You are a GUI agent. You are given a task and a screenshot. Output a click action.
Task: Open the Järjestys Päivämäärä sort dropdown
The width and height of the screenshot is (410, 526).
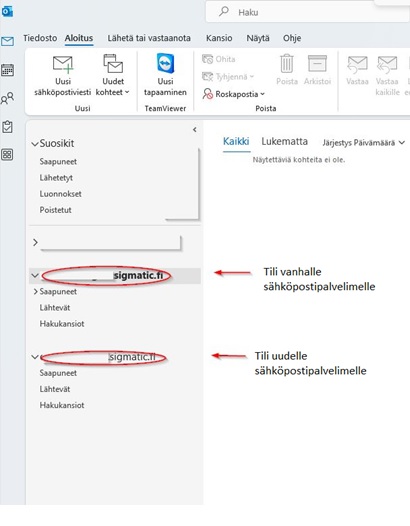tap(364, 143)
